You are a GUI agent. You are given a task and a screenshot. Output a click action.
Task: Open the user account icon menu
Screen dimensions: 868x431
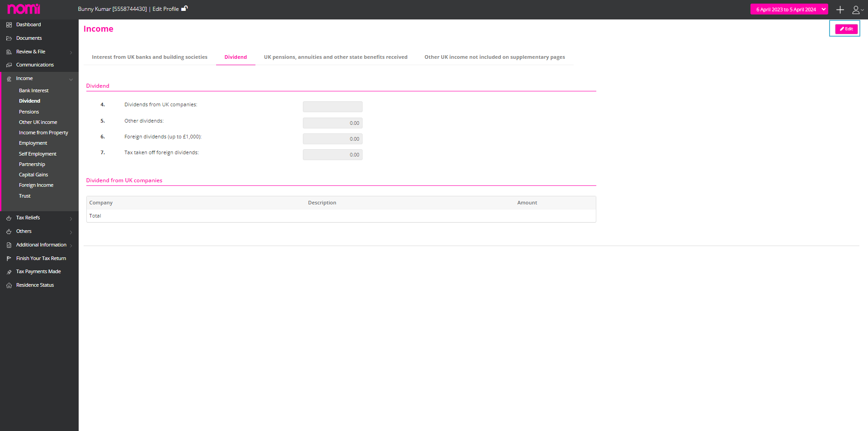tap(858, 9)
